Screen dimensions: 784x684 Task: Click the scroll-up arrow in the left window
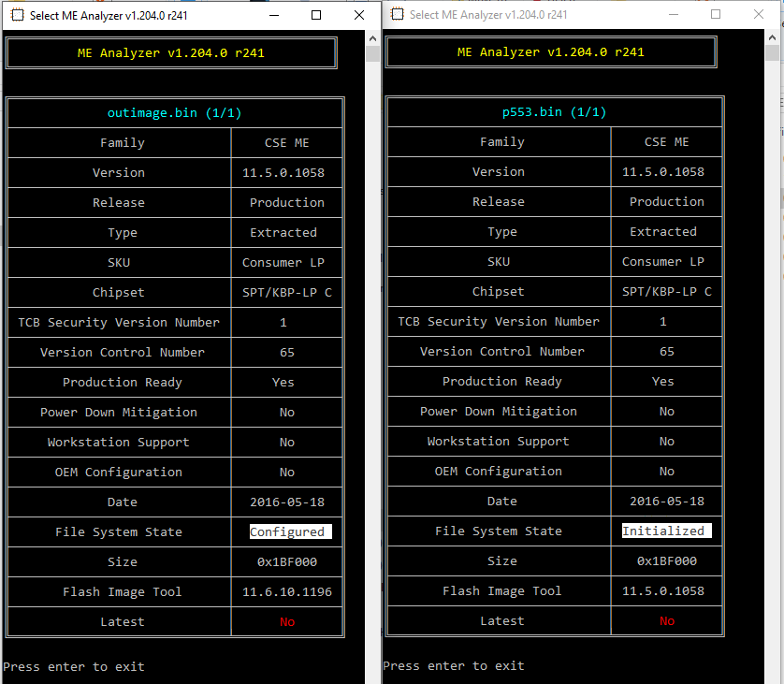click(372, 38)
